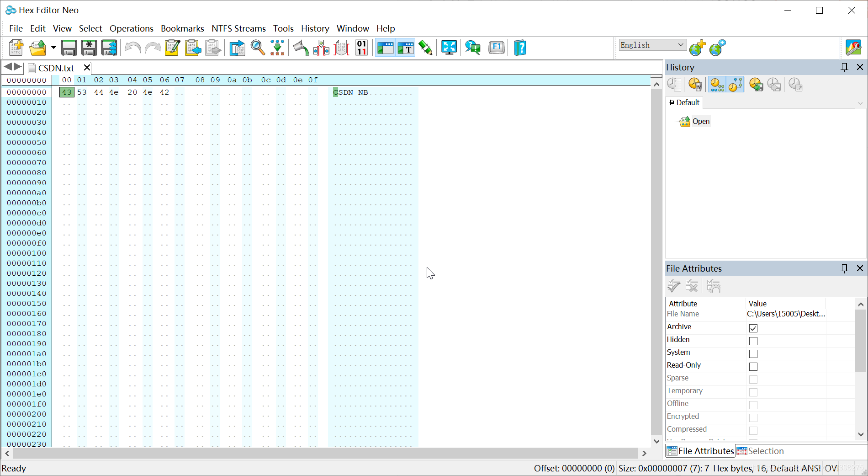Pin the File Attributes panel
The image size is (868, 476).
[844, 268]
